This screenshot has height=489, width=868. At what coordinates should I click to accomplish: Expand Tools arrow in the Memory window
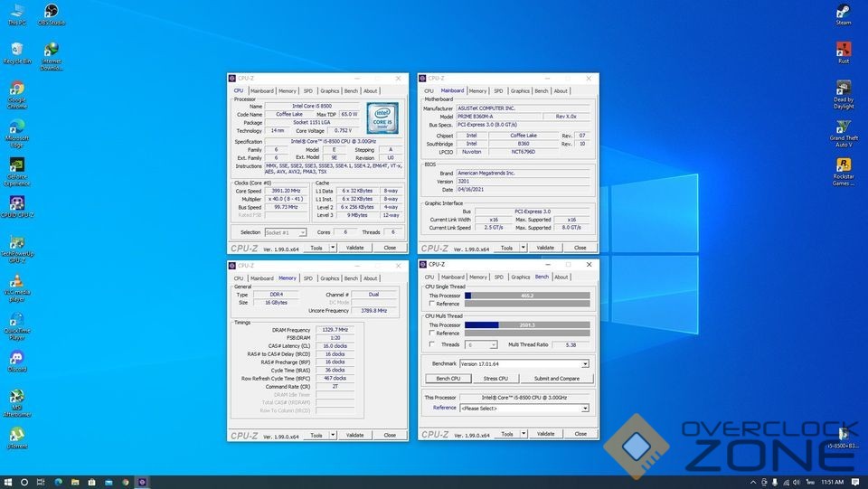(x=333, y=435)
